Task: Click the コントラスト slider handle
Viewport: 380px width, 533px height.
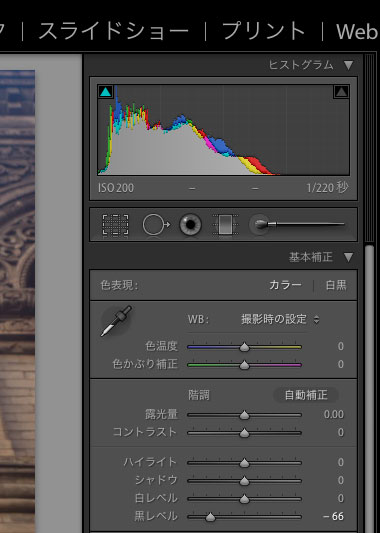Action: 244,433
